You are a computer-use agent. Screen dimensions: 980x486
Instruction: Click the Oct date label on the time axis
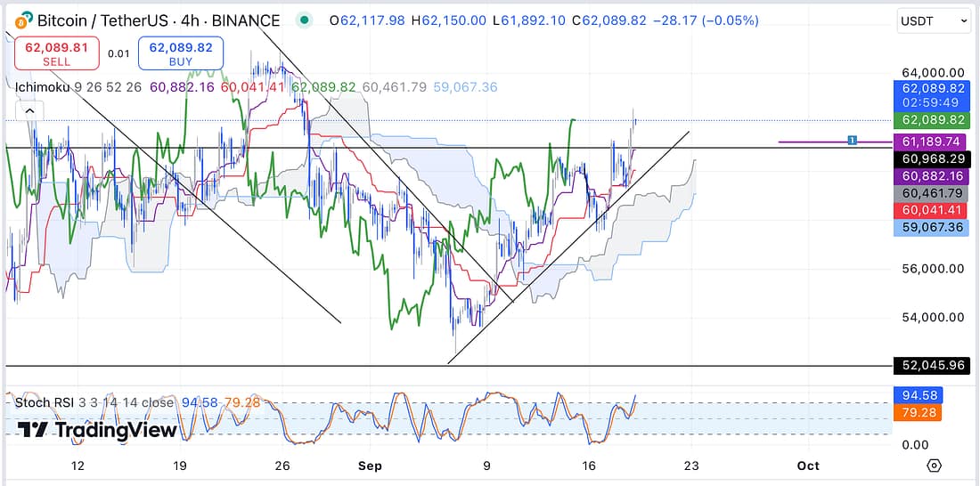pyautogui.click(x=807, y=466)
